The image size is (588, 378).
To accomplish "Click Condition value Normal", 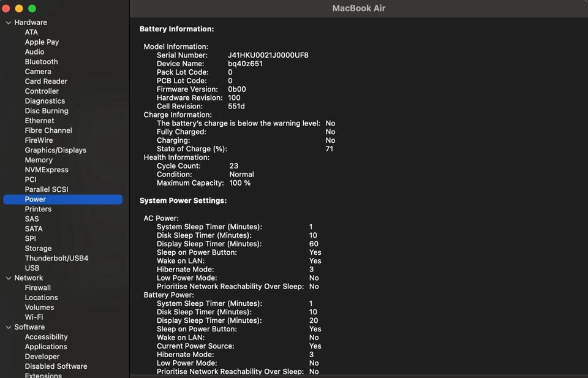I will [241, 175].
